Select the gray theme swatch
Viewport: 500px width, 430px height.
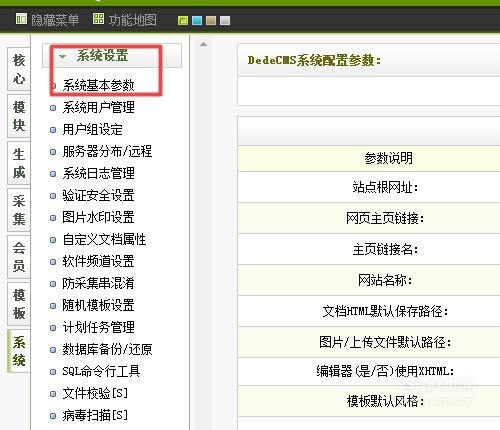[x=225, y=21]
